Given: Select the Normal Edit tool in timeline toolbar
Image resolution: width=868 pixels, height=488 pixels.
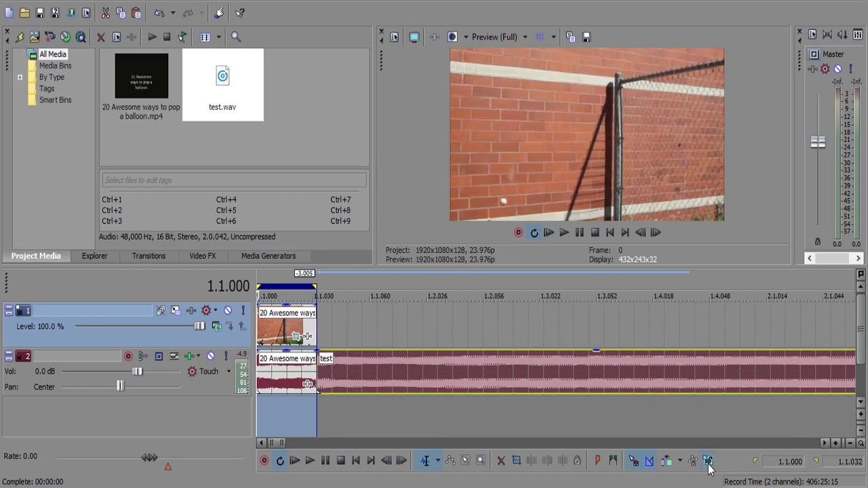Looking at the screenshot, I should click(425, 461).
